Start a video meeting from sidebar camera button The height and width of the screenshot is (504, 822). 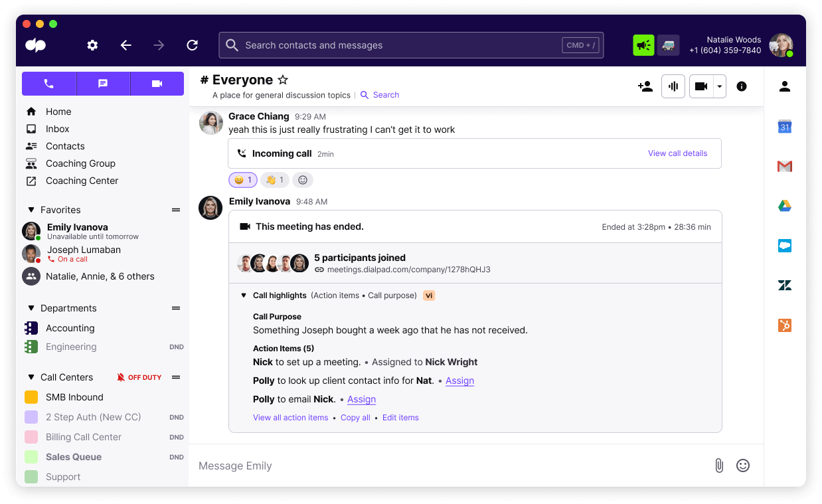point(157,84)
